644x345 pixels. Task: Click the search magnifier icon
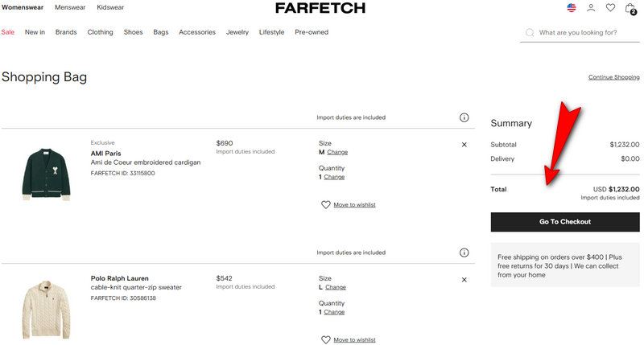tap(529, 33)
